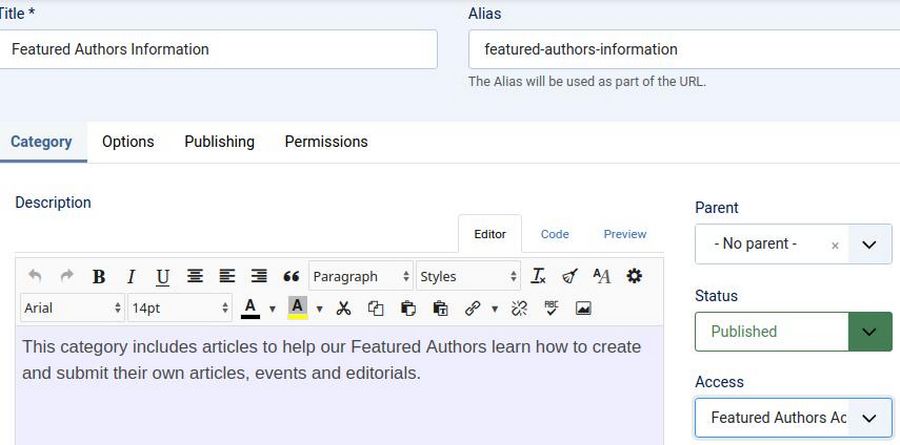This screenshot has height=445, width=900.
Task: Open the Paragraph format dropdown
Action: [360, 277]
